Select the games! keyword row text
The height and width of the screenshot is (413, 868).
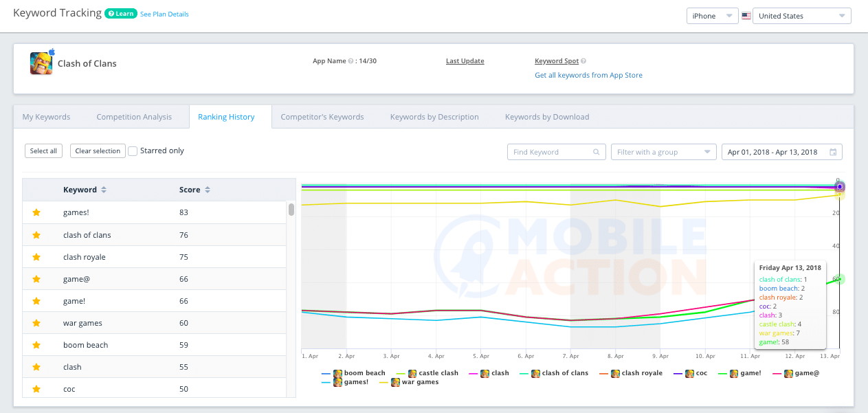(76, 213)
